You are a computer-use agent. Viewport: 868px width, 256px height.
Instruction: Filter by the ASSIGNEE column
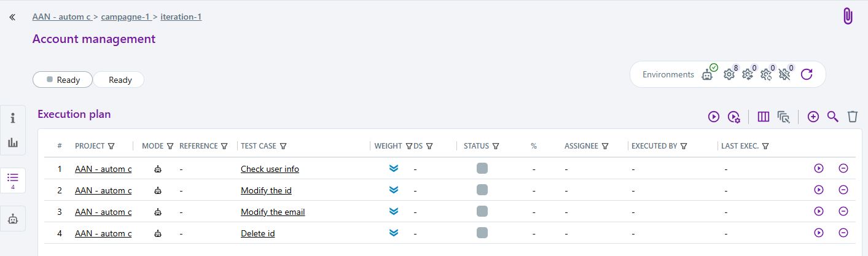coord(605,146)
